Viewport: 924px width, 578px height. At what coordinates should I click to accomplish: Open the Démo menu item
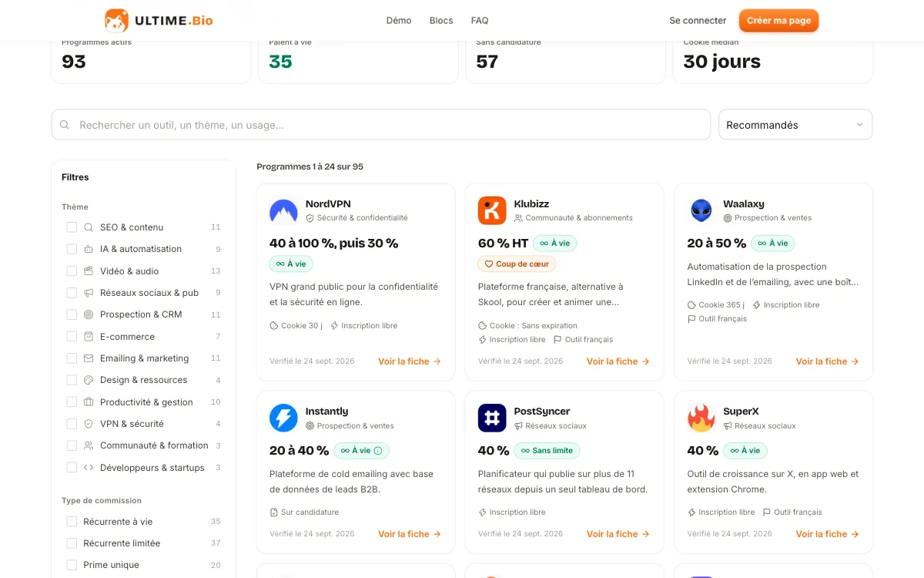pos(399,21)
